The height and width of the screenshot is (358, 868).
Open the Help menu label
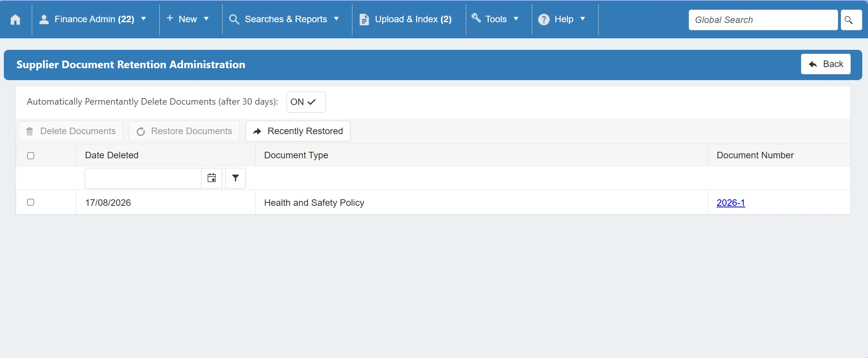pyautogui.click(x=564, y=19)
